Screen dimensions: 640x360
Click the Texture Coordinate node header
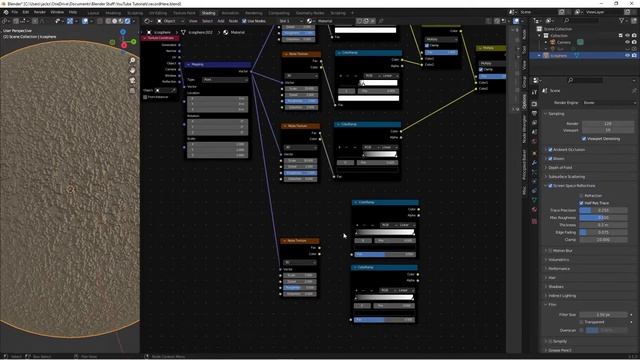pyautogui.click(x=160, y=38)
